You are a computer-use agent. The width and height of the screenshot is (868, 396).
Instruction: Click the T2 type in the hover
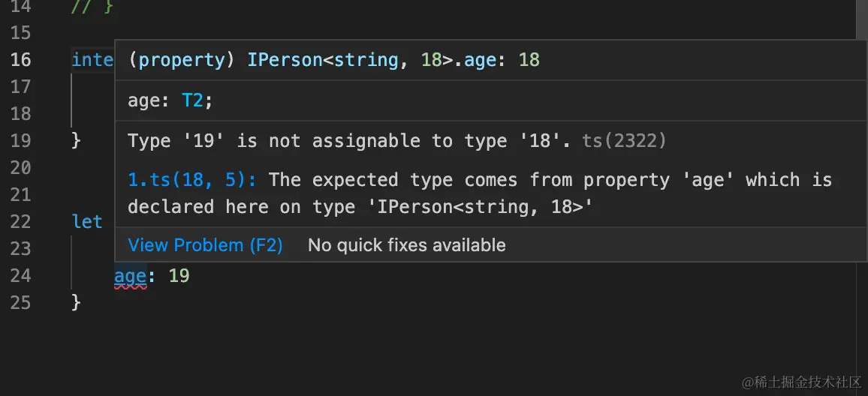[x=192, y=101]
